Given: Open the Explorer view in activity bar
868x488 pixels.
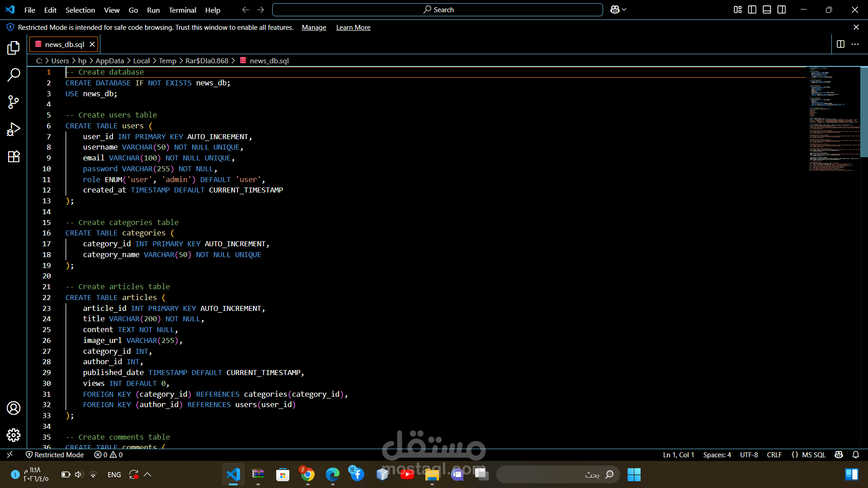Looking at the screenshot, I should click(14, 48).
